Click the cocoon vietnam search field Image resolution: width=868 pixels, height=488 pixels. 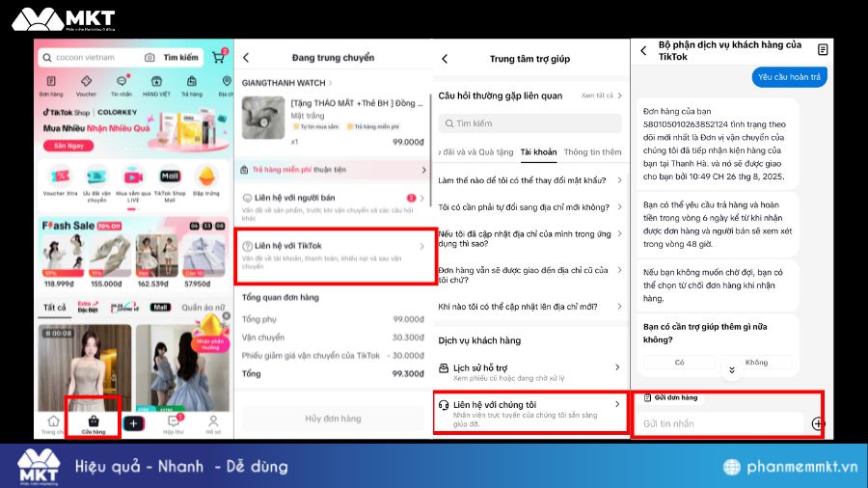pos(93,58)
